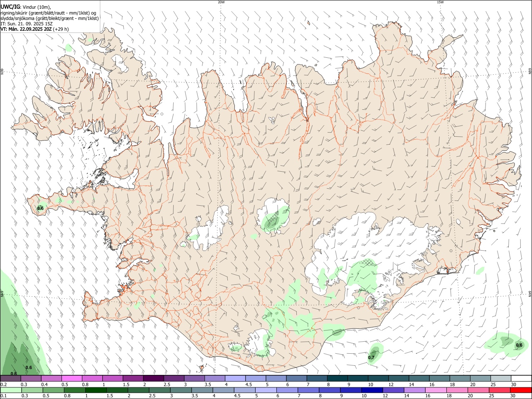Screen dimensions: 532x399
Task: Click the medium green 0.5–0.8 swatch in lower legend
Action: [x=54, y=390]
